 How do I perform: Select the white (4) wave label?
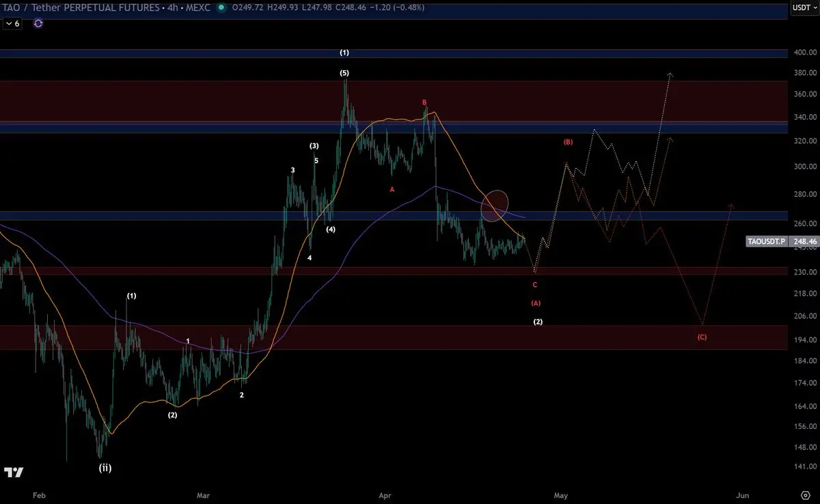coord(331,229)
